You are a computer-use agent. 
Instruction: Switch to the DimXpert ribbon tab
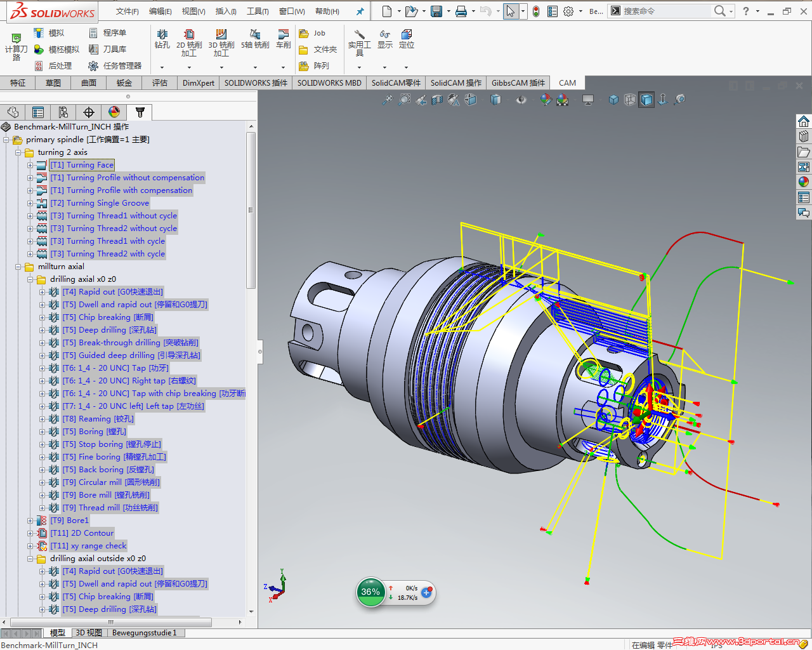point(199,83)
